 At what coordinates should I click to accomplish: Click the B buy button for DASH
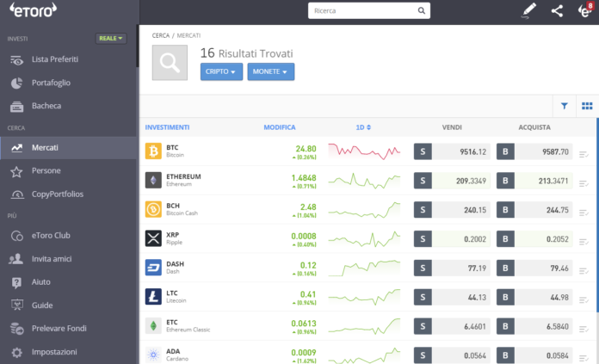505,268
